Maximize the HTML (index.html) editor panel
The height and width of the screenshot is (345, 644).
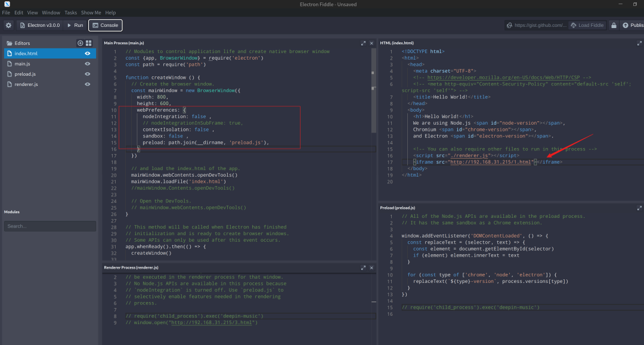click(x=640, y=43)
